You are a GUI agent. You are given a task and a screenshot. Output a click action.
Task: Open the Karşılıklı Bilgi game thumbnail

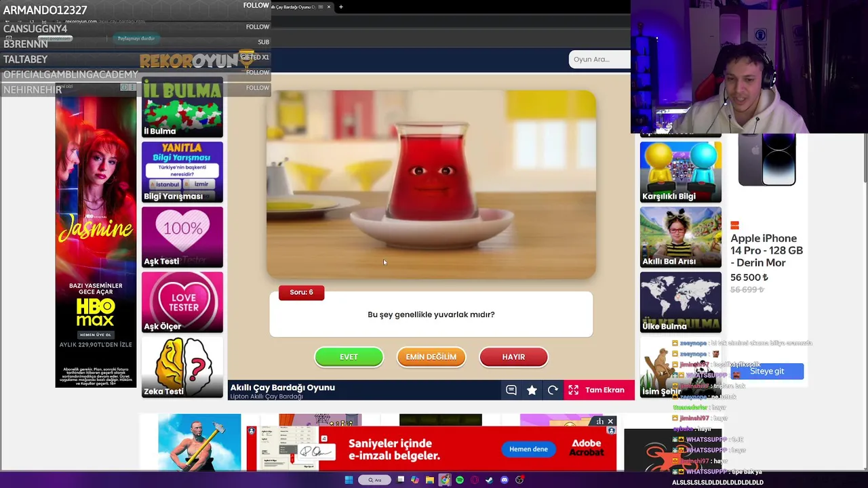681,172
